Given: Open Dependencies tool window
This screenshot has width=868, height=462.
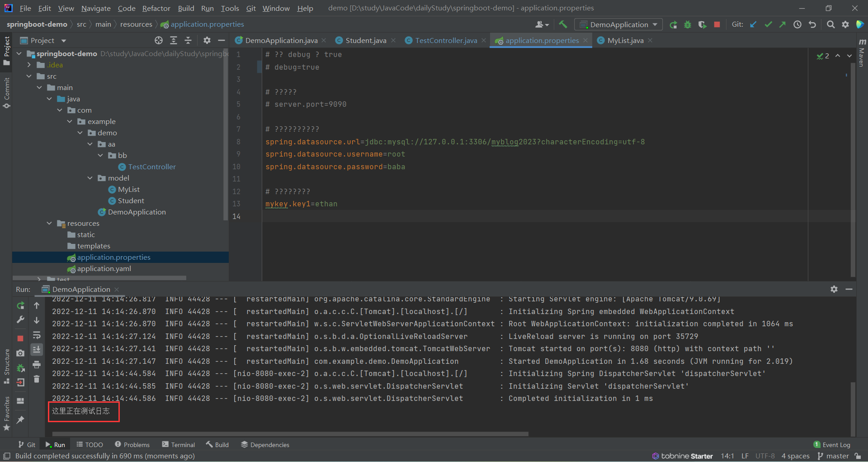Looking at the screenshot, I should (265, 445).
